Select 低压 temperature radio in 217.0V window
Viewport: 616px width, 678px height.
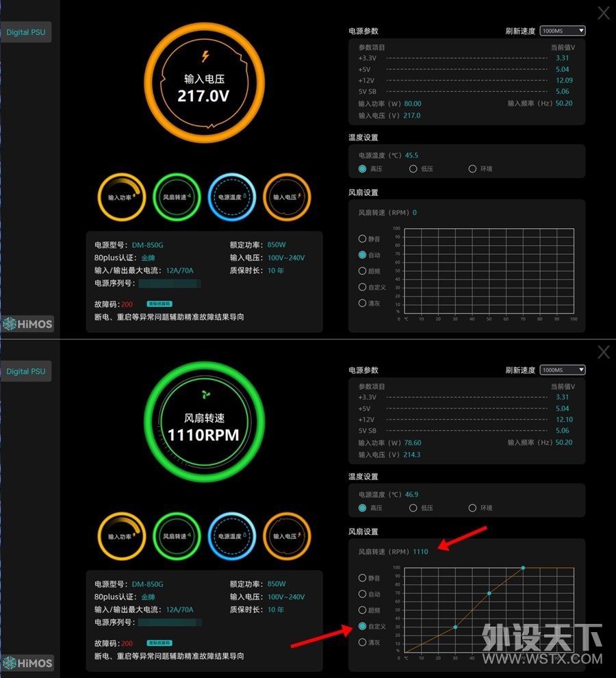click(413, 168)
